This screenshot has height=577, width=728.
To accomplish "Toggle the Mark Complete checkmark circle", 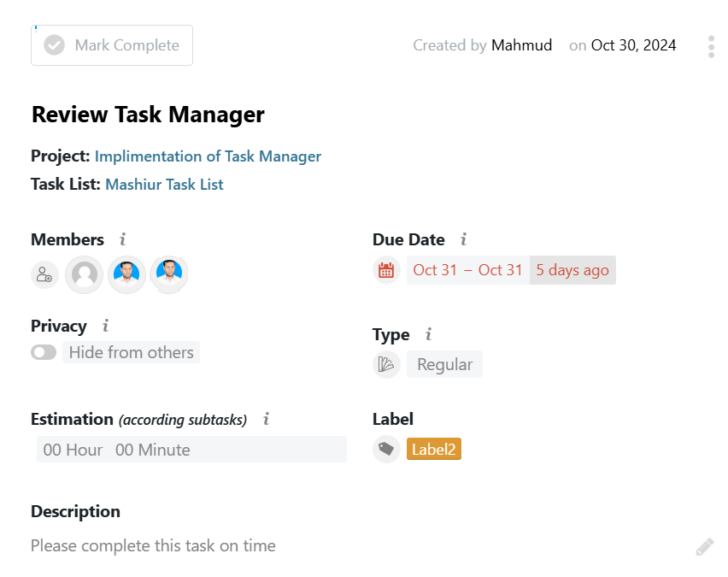I will [53, 44].
